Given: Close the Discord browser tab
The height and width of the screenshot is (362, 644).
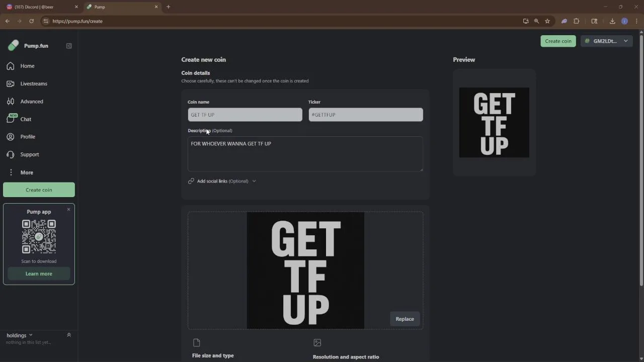Looking at the screenshot, I should [76, 7].
